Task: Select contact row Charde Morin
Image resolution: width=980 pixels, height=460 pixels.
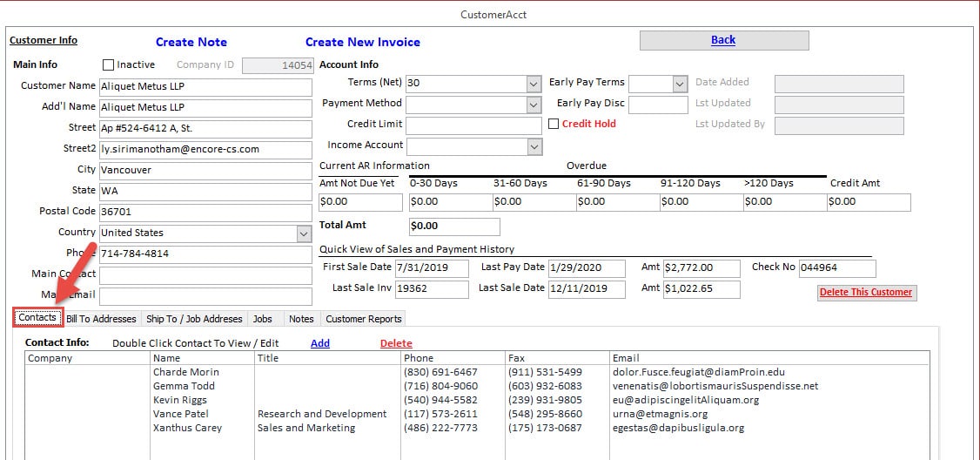Action: point(477,372)
